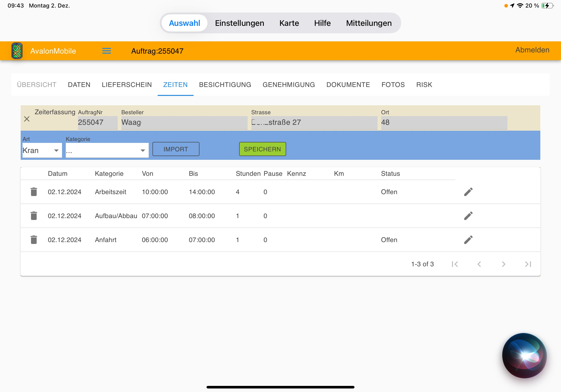The image size is (561, 392).
Task: Open the Besichtigung tab
Action: click(225, 85)
